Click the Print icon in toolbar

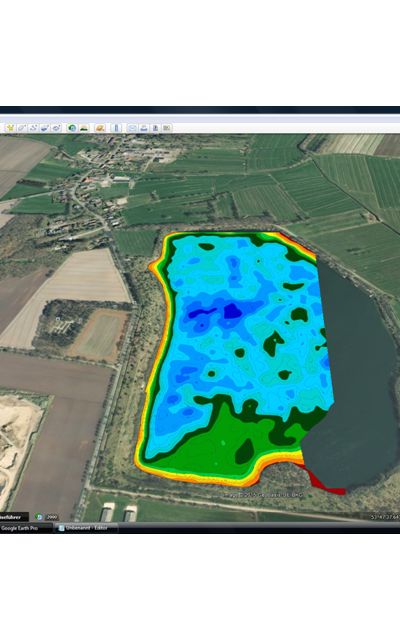point(144,128)
